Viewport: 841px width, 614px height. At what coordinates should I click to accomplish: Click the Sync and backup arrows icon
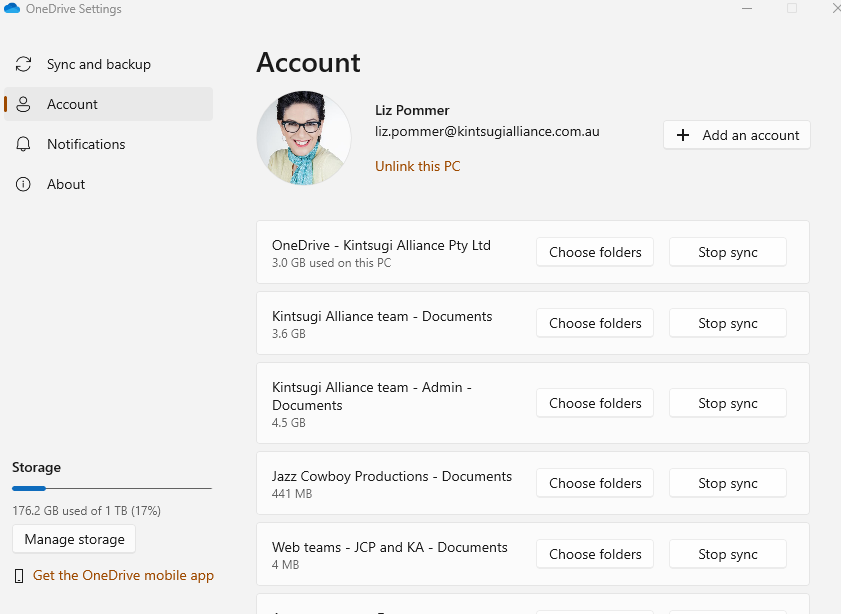tap(23, 64)
